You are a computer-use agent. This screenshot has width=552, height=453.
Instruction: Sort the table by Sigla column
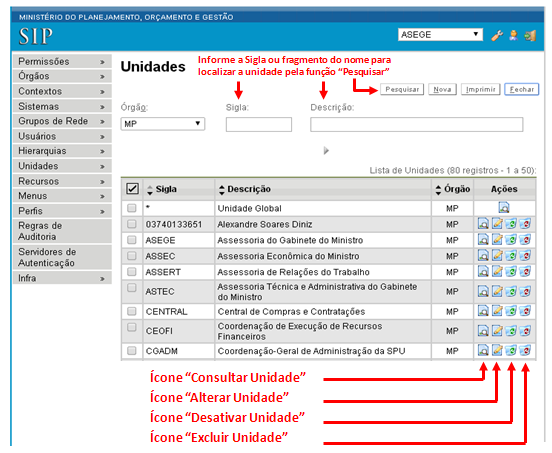(x=150, y=190)
